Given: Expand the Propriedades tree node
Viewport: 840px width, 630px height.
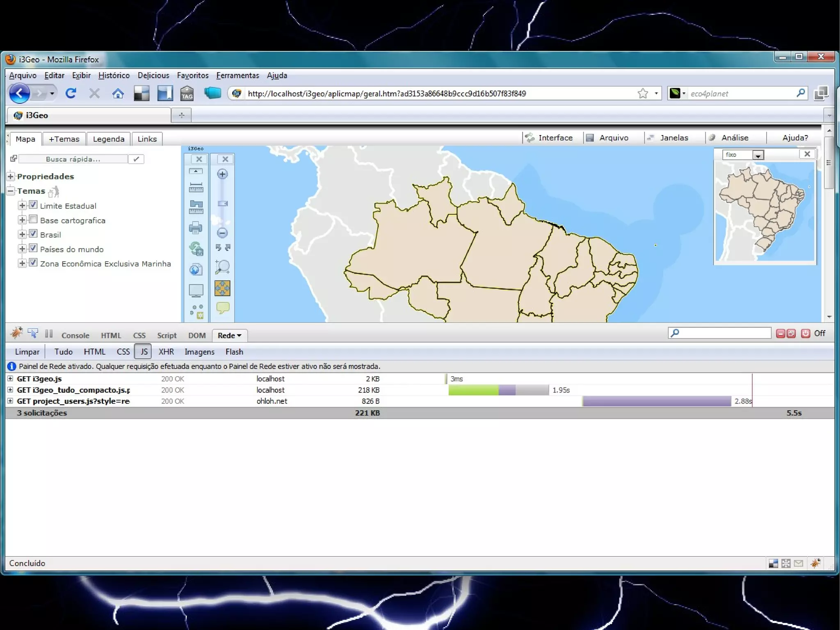Looking at the screenshot, I should [11, 176].
